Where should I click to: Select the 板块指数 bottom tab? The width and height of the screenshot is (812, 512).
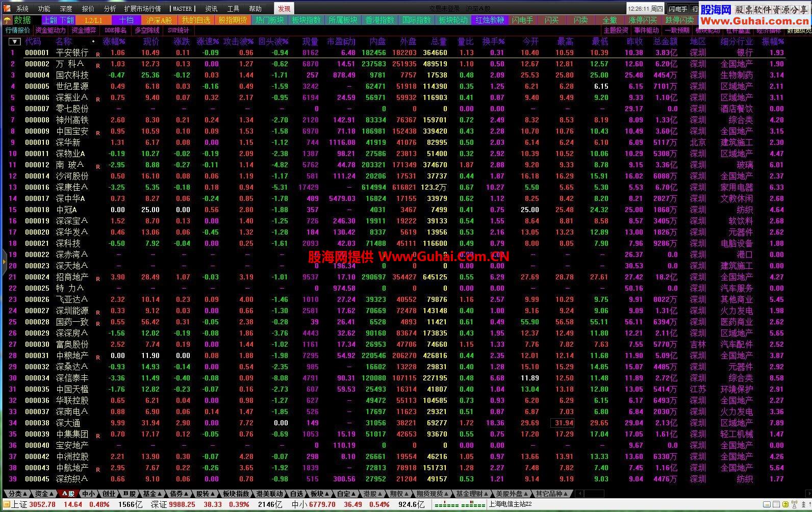(236, 494)
